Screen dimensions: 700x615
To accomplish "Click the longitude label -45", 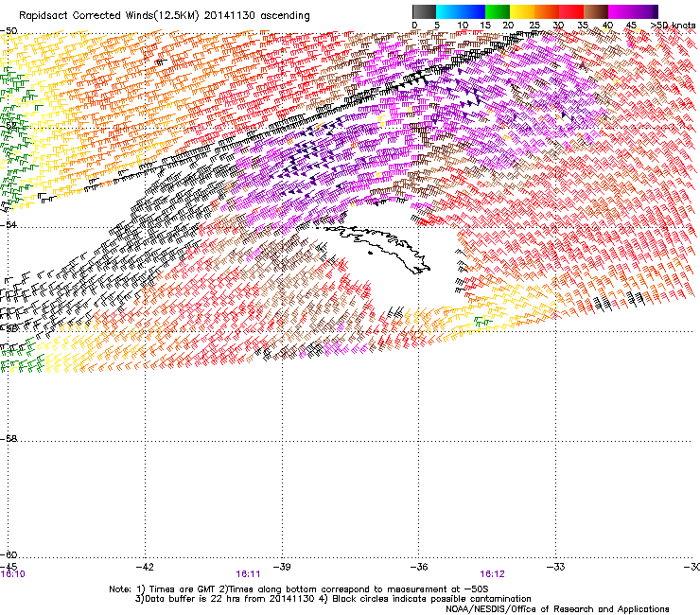I will click(9, 567).
